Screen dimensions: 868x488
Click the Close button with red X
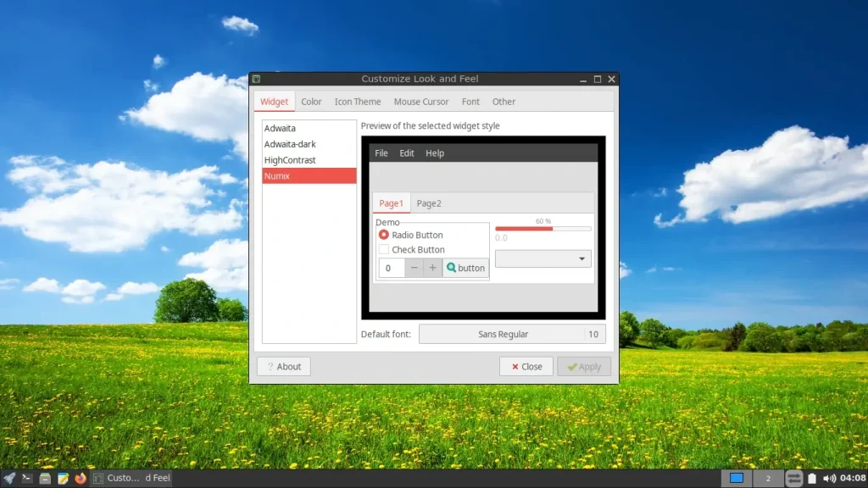(x=526, y=367)
